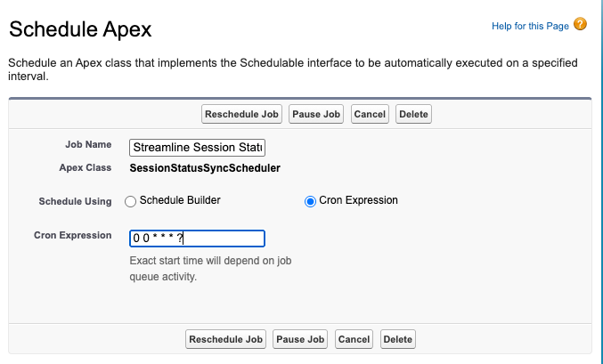Click the Schedule Builder option label text
Viewport: 603px width, 364px height.
click(x=180, y=200)
